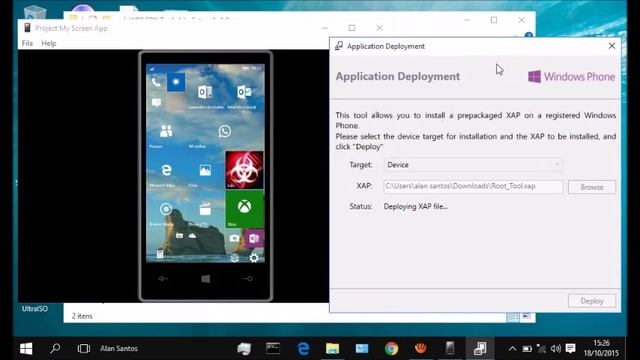The height and width of the screenshot is (360, 640).
Task: Click the Windows Phone logo
Action: [571, 77]
